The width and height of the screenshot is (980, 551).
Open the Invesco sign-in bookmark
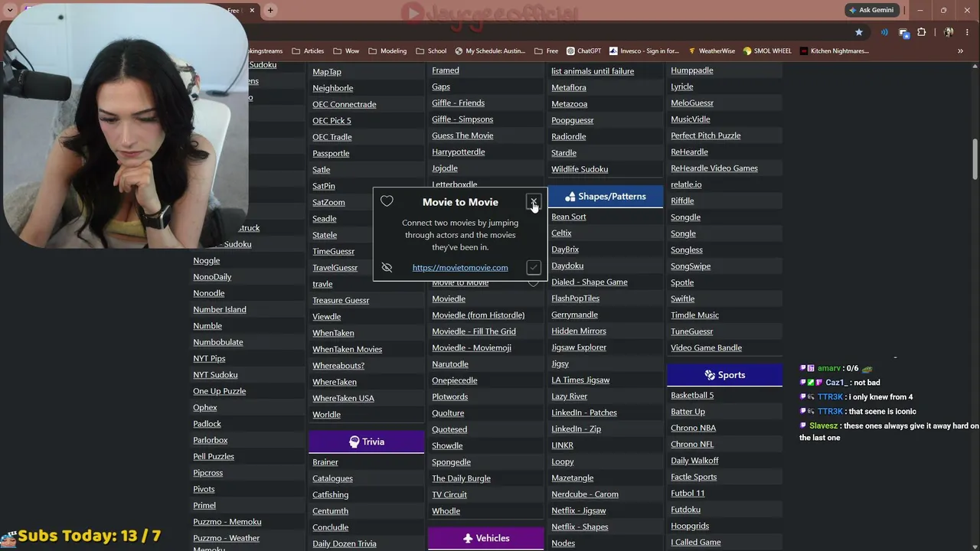pyautogui.click(x=645, y=51)
